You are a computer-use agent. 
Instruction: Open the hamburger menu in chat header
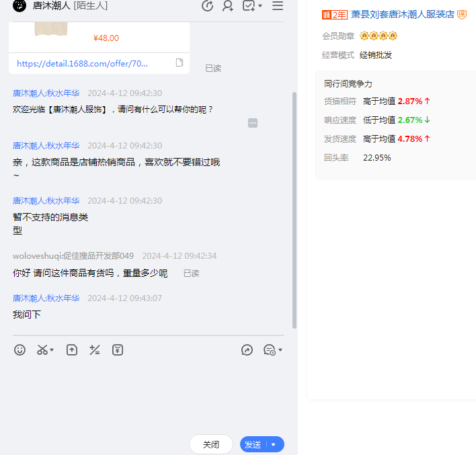point(278,6)
